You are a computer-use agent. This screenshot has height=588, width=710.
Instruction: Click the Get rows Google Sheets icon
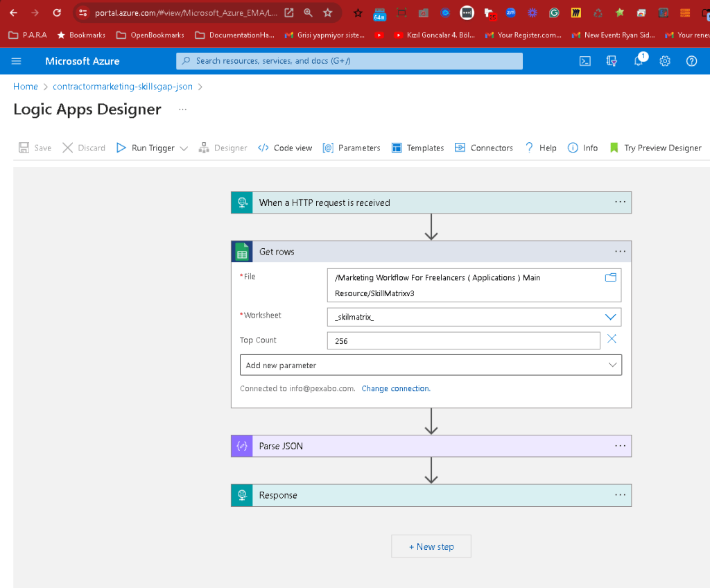(x=242, y=252)
